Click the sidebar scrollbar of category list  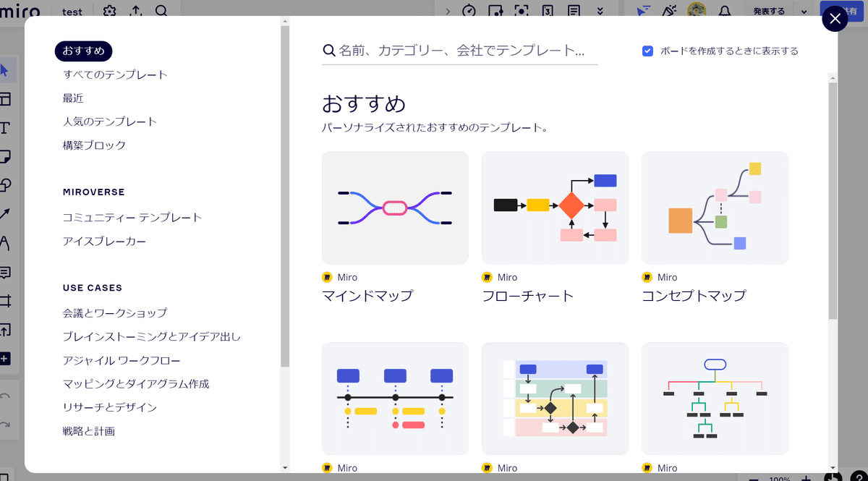(284, 195)
